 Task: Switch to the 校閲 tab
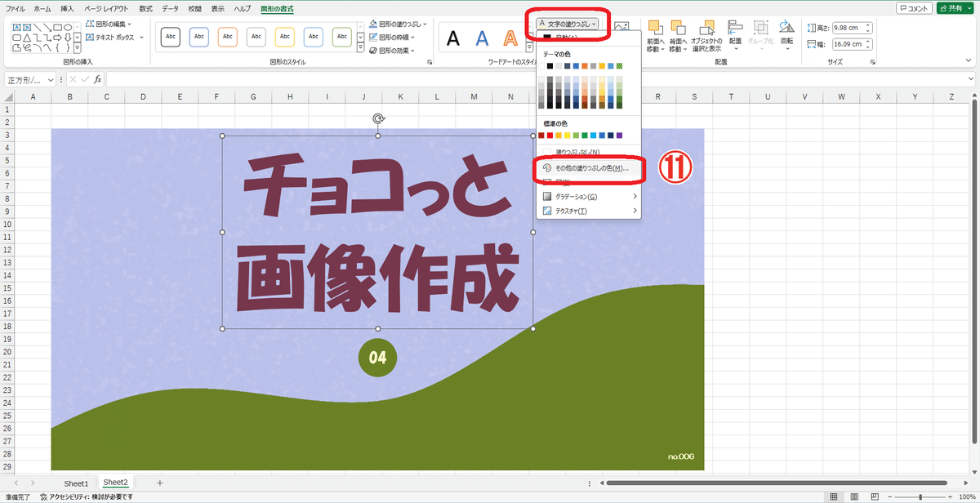tap(194, 8)
